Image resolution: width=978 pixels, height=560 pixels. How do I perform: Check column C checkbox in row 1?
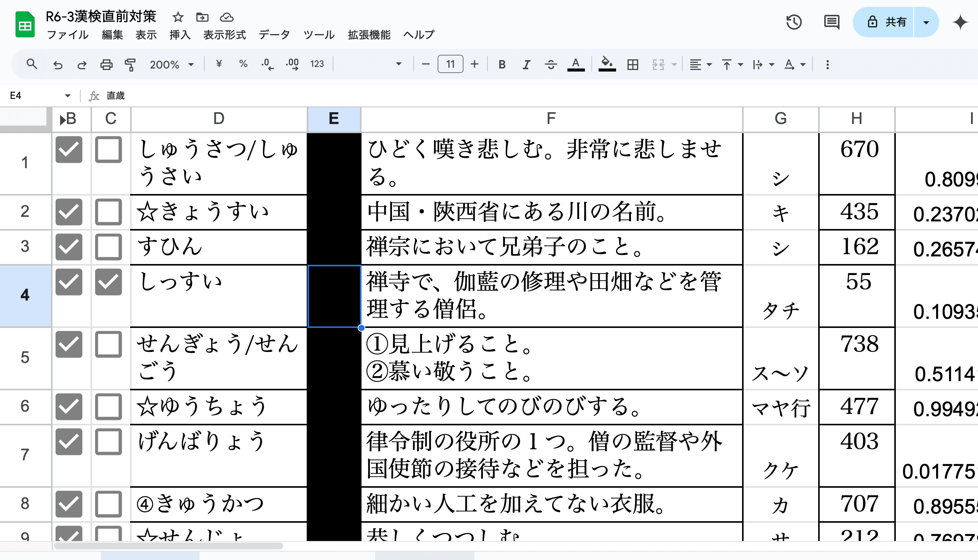108,150
